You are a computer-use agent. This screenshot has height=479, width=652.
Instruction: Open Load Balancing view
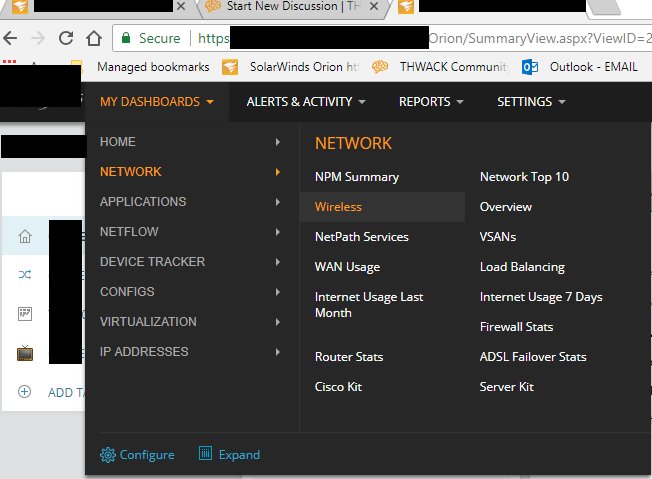(522, 267)
